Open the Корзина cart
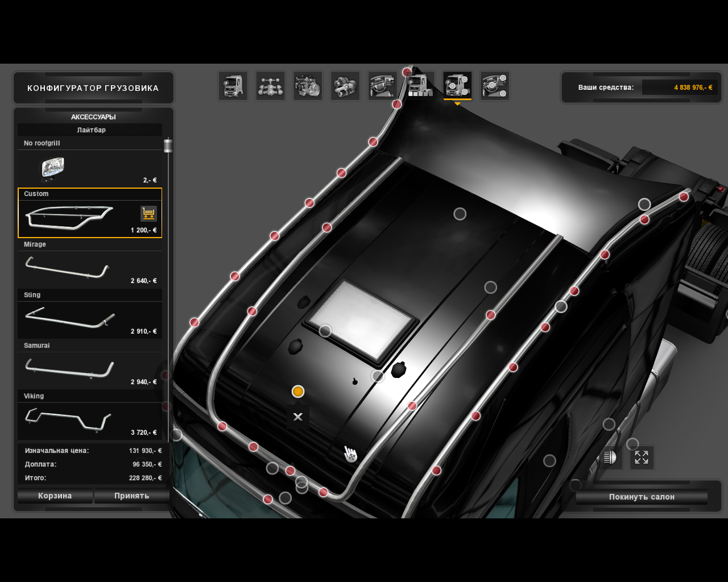Image resolution: width=728 pixels, height=582 pixels. tap(55, 496)
